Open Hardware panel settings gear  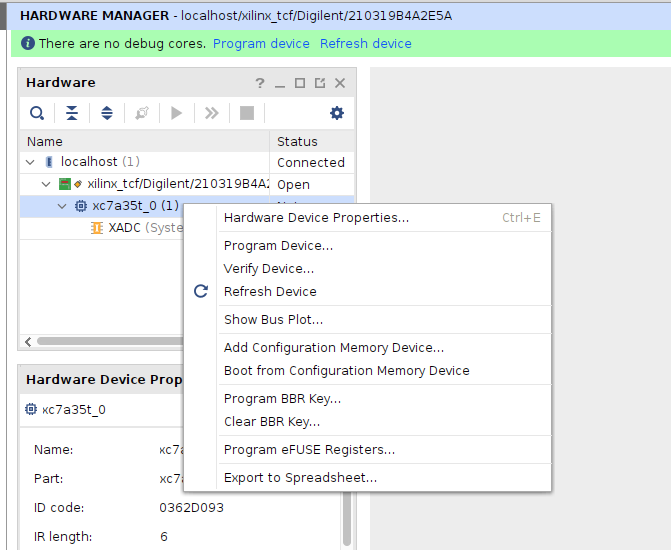(337, 113)
